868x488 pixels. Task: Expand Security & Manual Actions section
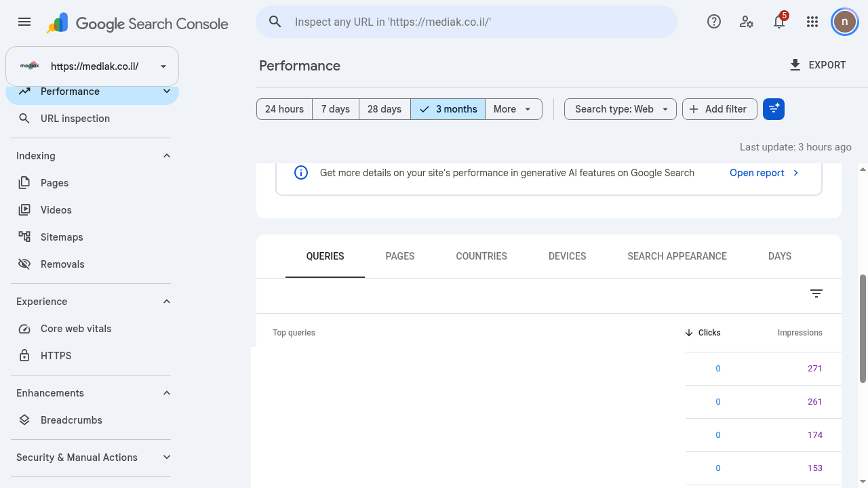pyautogui.click(x=167, y=457)
